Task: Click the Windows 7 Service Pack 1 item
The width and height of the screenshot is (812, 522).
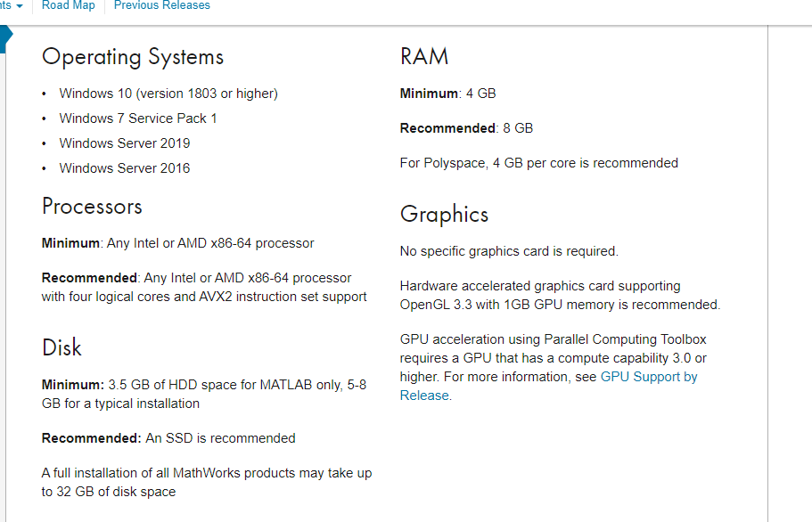Action: coord(138,118)
